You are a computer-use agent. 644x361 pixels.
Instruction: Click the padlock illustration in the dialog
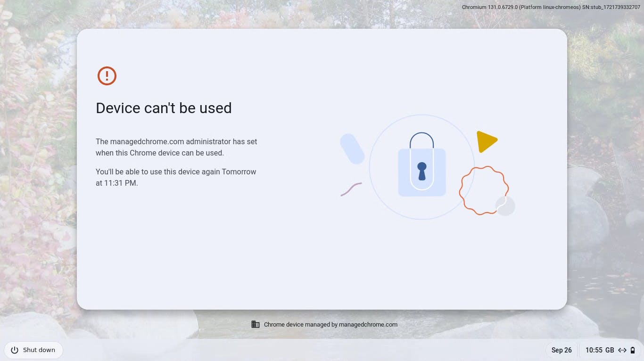click(422, 166)
